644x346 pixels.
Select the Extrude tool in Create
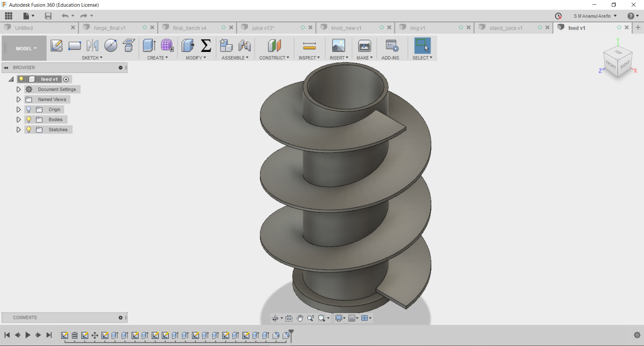(x=149, y=46)
